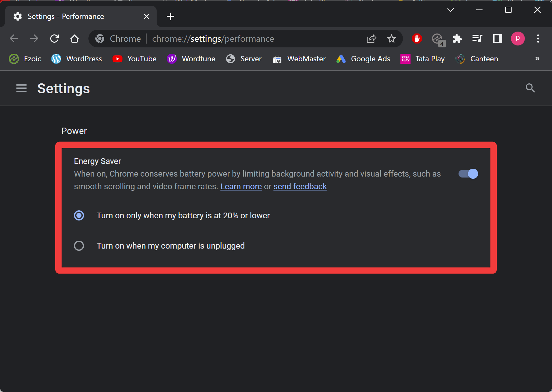Click the Energy Saver label
The width and height of the screenshot is (552, 392).
[x=97, y=161]
